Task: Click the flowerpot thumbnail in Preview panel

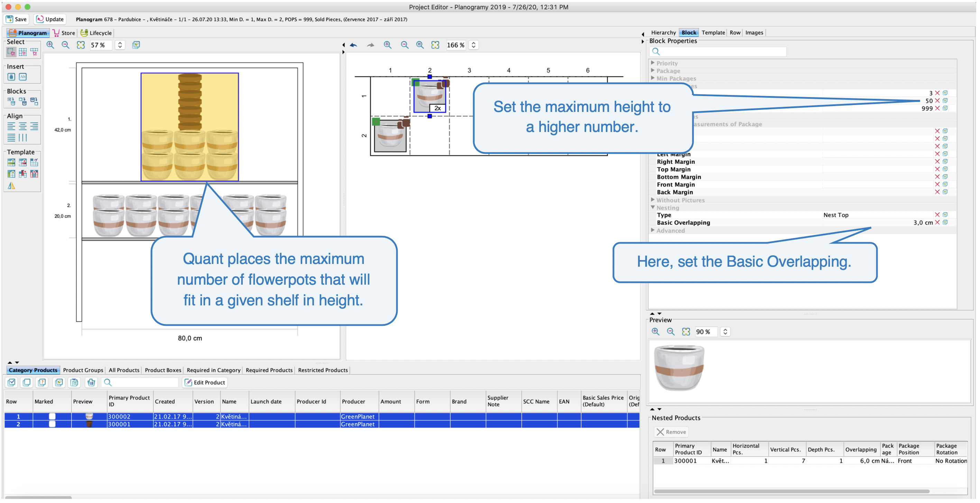Action: [x=679, y=367]
